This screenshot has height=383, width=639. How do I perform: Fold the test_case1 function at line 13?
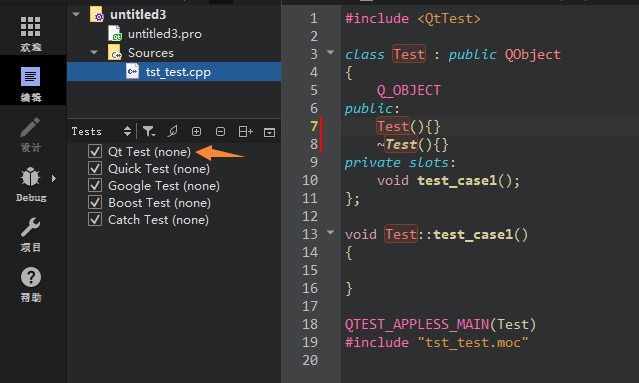331,233
